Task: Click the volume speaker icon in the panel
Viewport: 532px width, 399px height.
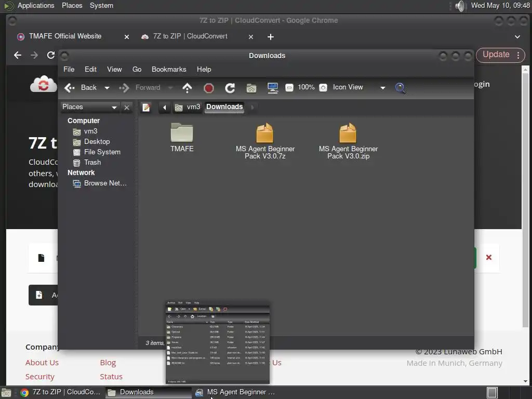Action: pos(460,6)
